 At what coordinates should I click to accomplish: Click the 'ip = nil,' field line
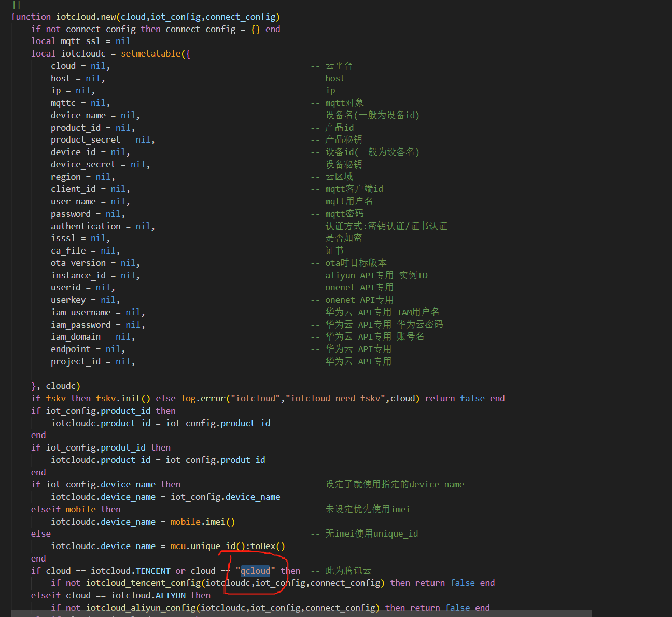[x=73, y=90]
